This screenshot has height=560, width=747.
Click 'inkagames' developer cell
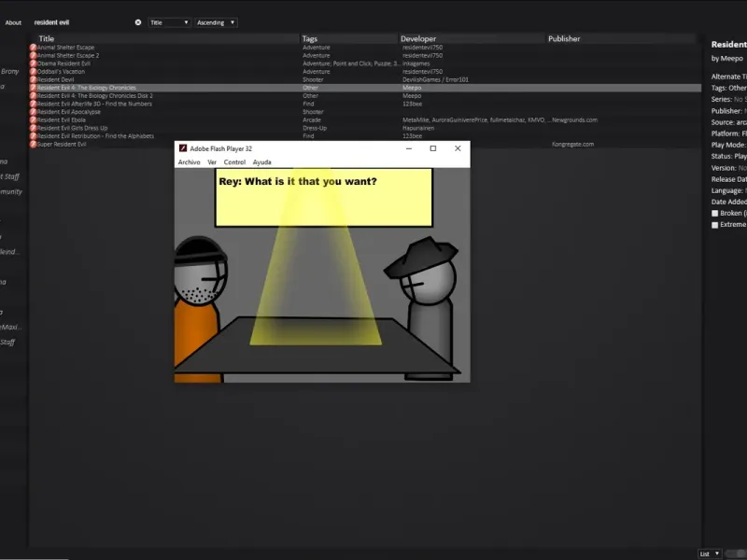point(416,63)
